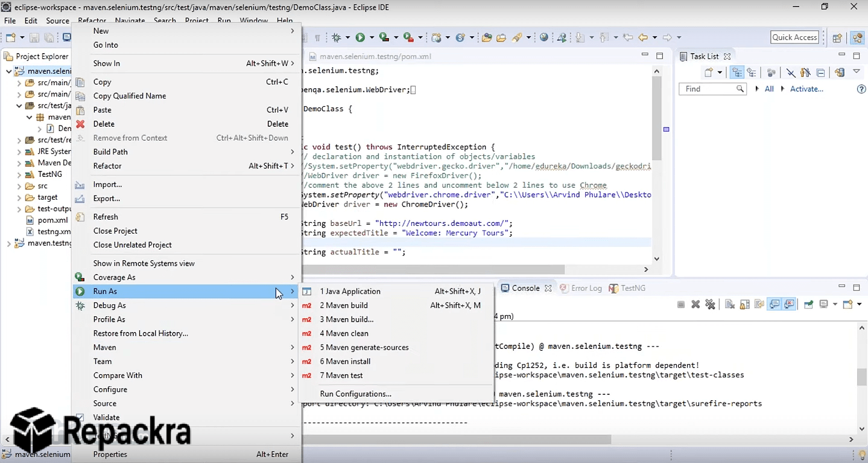The width and height of the screenshot is (868, 463).
Task: Click the editor horizontal scrollbar thumb
Action: click(433, 269)
